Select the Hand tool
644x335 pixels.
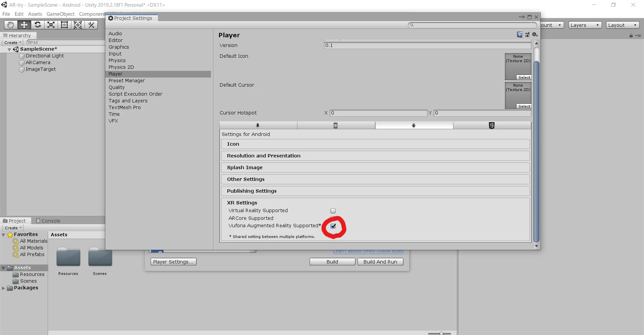(11, 25)
